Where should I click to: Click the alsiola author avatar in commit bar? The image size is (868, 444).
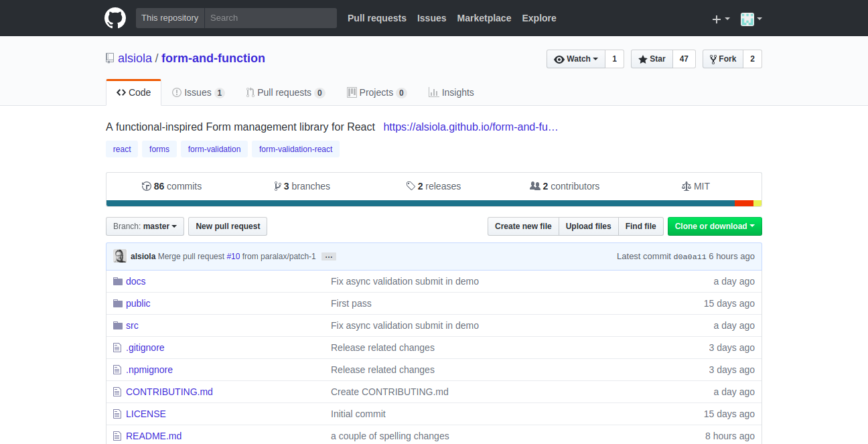coord(120,256)
